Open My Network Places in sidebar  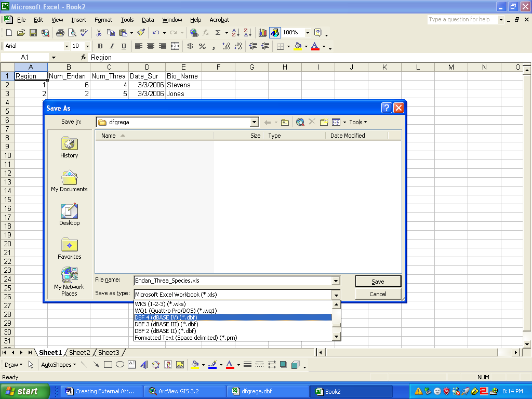click(69, 282)
